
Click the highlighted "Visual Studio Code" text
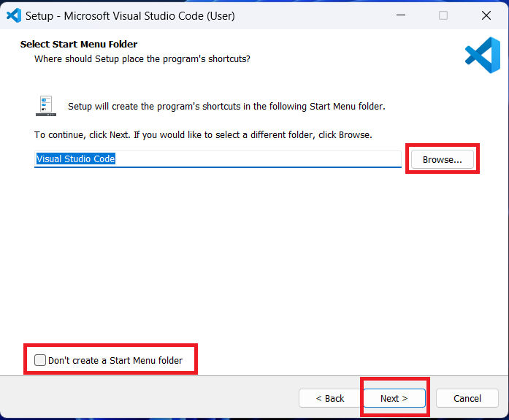pos(76,159)
